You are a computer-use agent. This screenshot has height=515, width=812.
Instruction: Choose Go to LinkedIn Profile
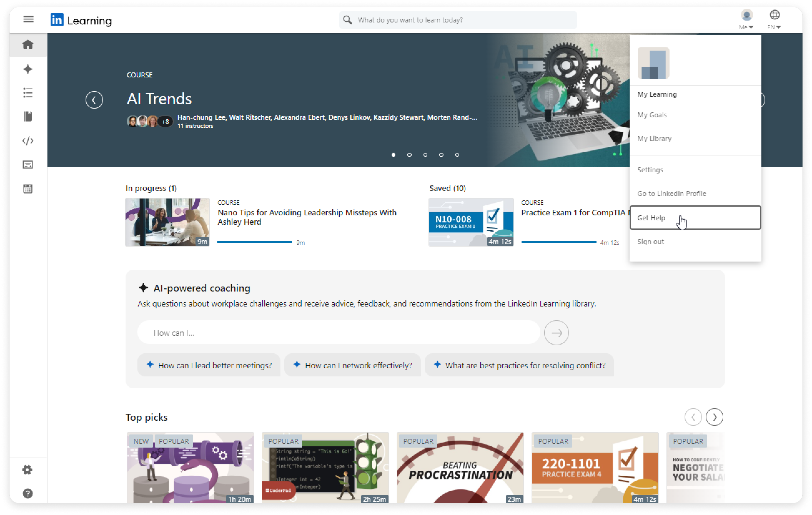coord(671,194)
